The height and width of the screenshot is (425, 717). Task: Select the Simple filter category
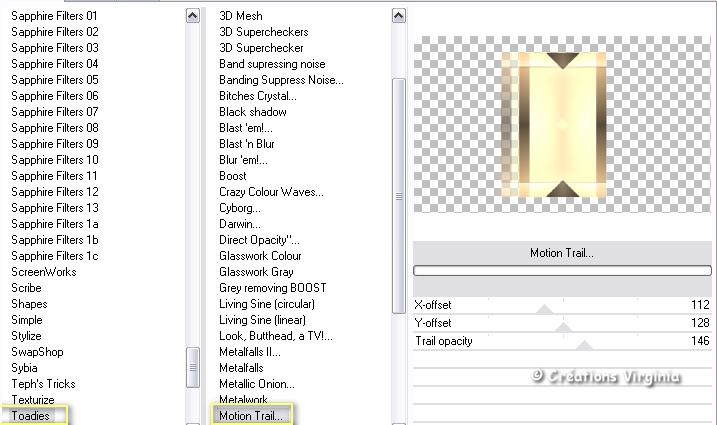click(x=27, y=319)
